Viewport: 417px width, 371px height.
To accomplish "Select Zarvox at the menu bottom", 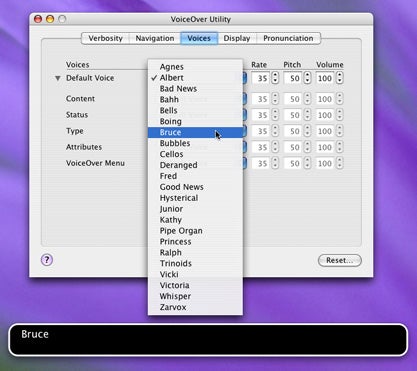I will (x=195, y=307).
